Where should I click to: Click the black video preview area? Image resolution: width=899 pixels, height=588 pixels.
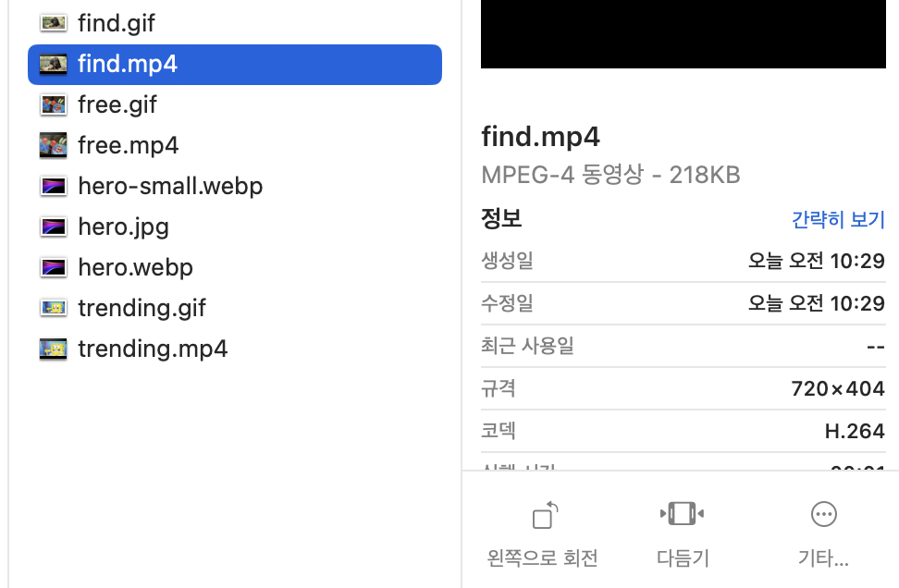click(x=683, y=34)
